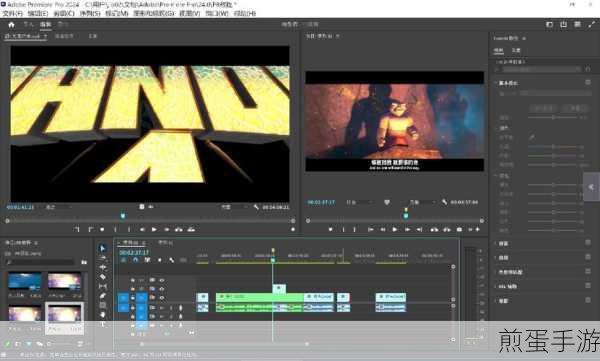The image size is (600, 361).
Task: Toggle visibility eye of track V3
Action: [x=162, y=281]
